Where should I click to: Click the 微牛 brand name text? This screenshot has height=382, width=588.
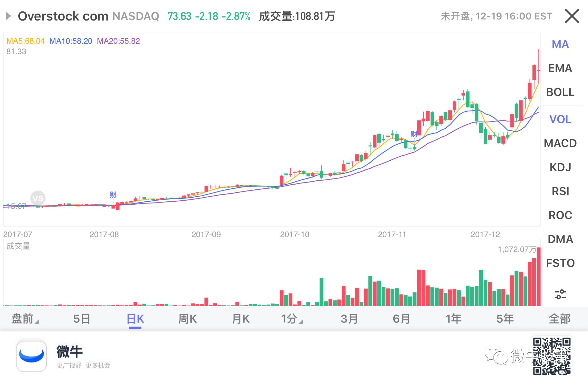(70, 352)
